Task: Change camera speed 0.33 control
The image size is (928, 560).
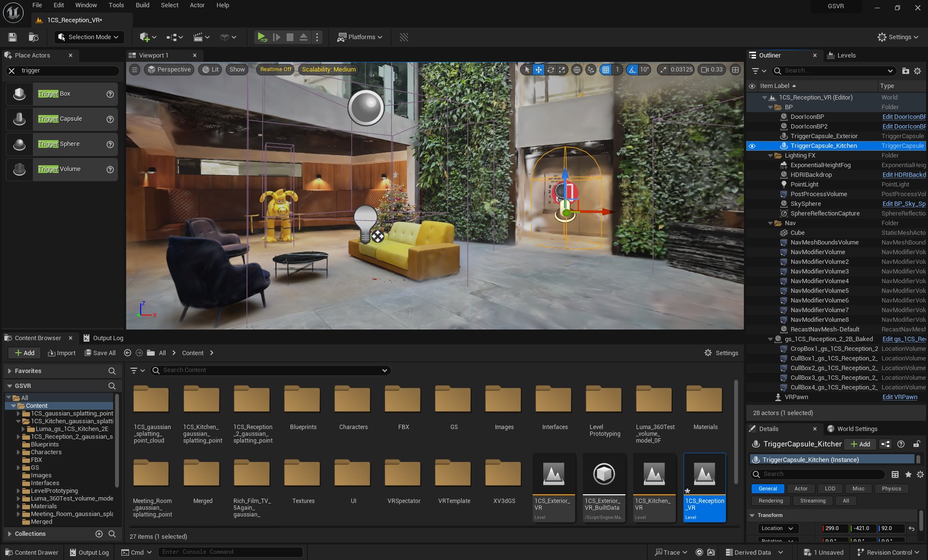Action: coord(712,70)
